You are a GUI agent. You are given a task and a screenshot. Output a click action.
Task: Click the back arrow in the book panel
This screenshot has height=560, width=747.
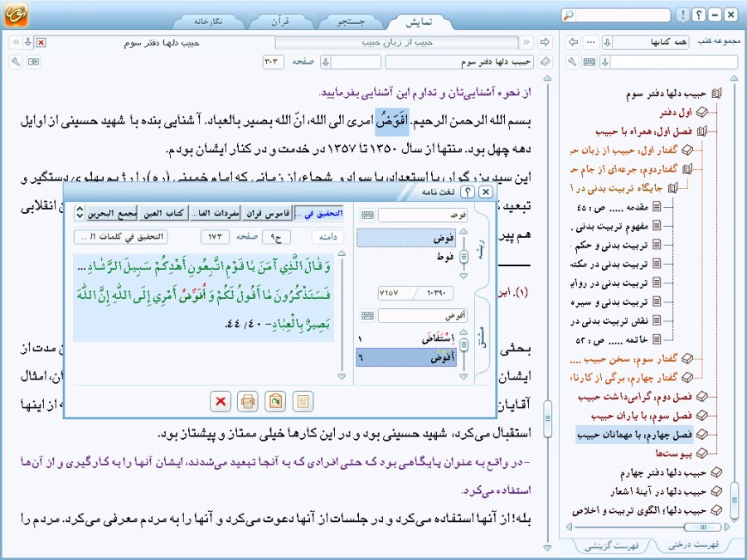[x=573, y=42]
